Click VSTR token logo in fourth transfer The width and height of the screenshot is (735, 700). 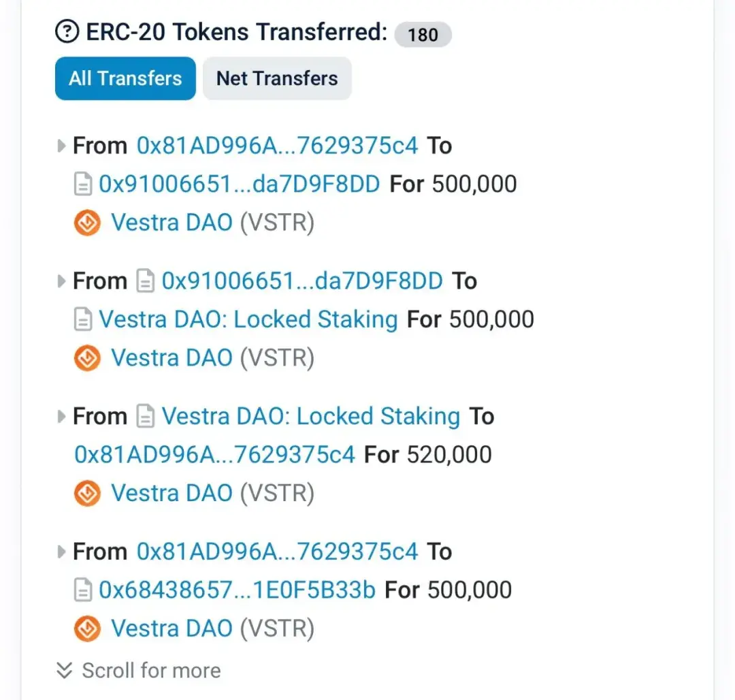tap(87, 629)
